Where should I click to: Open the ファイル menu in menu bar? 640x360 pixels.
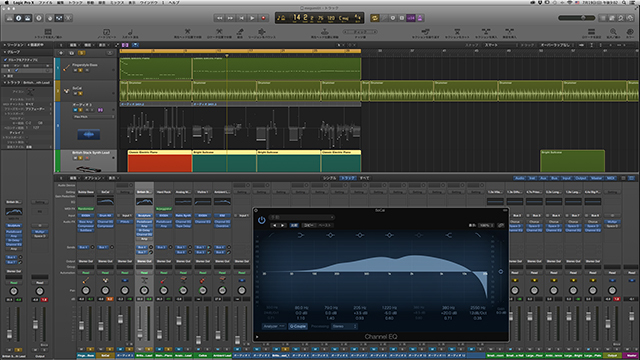45,2
